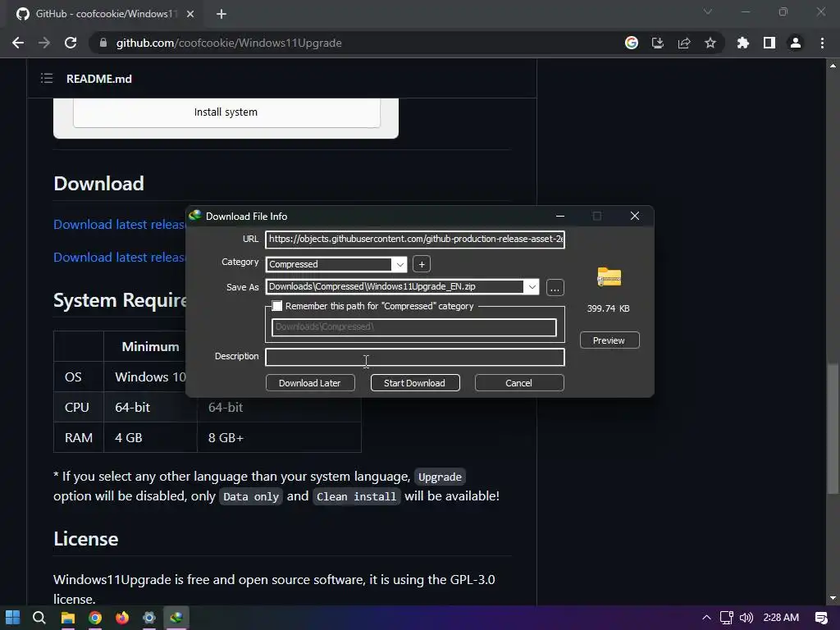
Task: Open the README table of contents icon
Action: point(47,79)
